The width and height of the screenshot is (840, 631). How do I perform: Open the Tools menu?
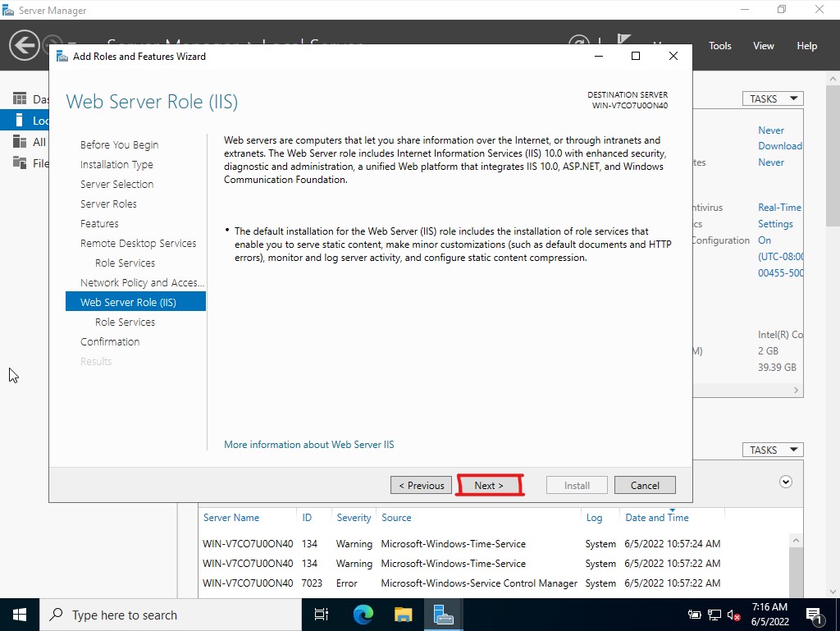719,45
